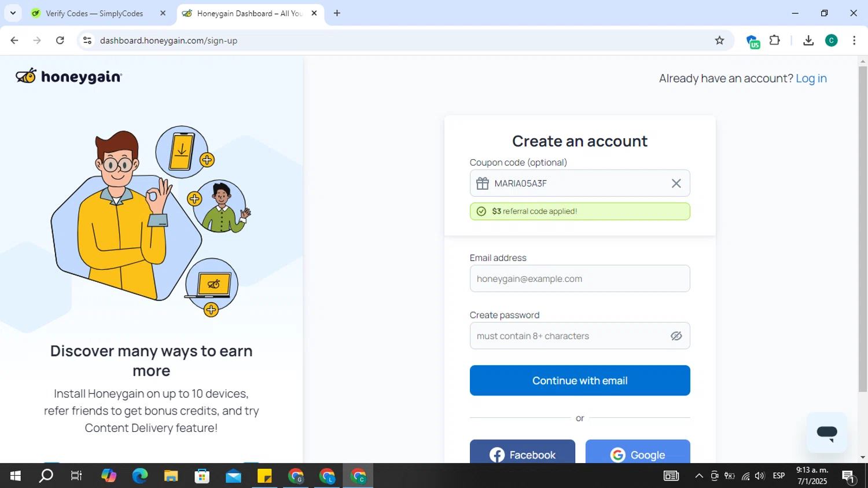Viewport: 868px width, 488px height.
Task: Click the scrollbar down arrow
Action: coord(863,457)
